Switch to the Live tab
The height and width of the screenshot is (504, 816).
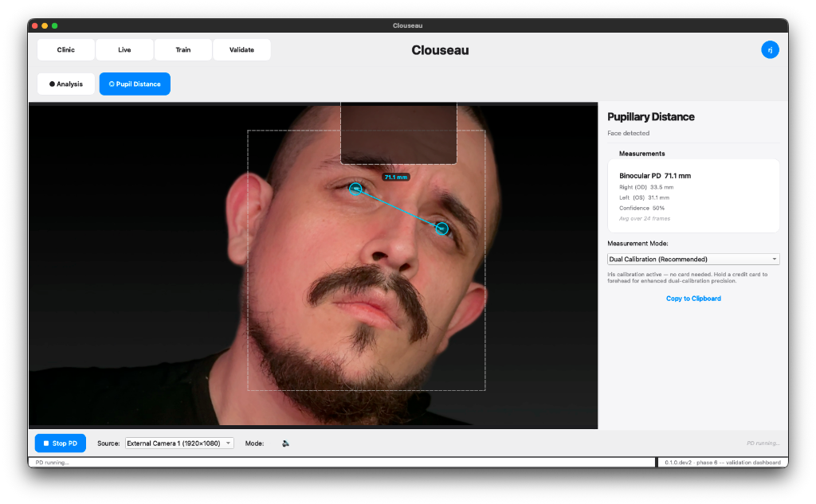pyautogui.click(x=124, y=50)
